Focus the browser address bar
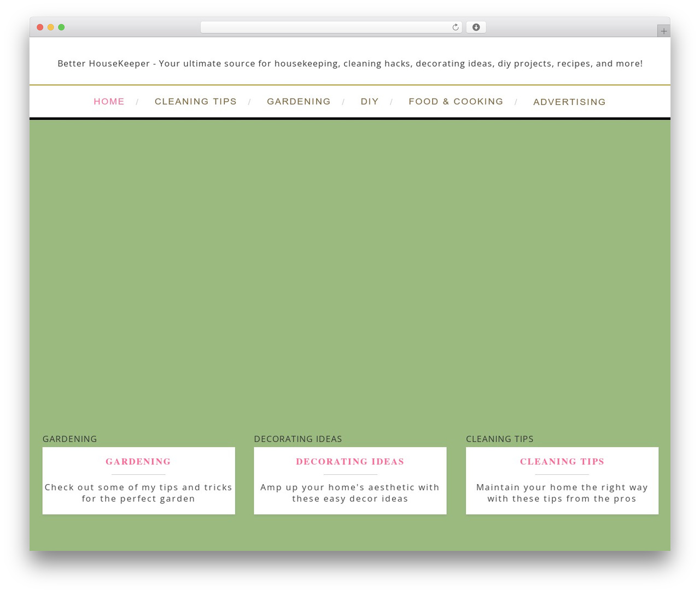The height and width of the screenshot is (593, 700). (x=331, y=27)
